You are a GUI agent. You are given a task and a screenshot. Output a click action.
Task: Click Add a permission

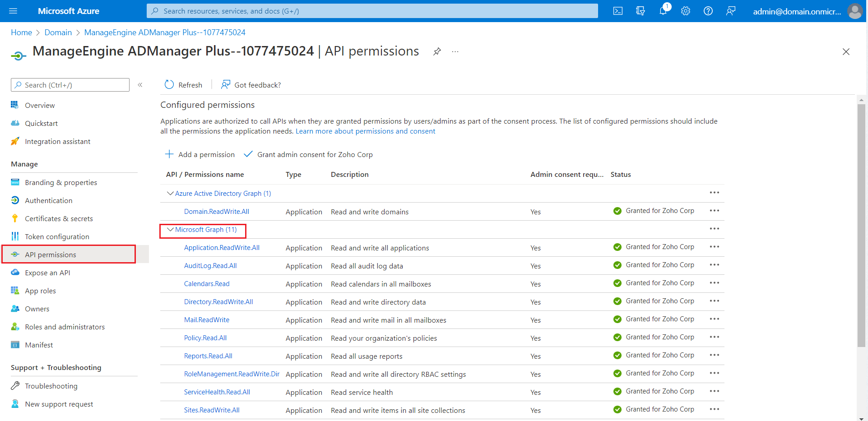tap(200, 154)
